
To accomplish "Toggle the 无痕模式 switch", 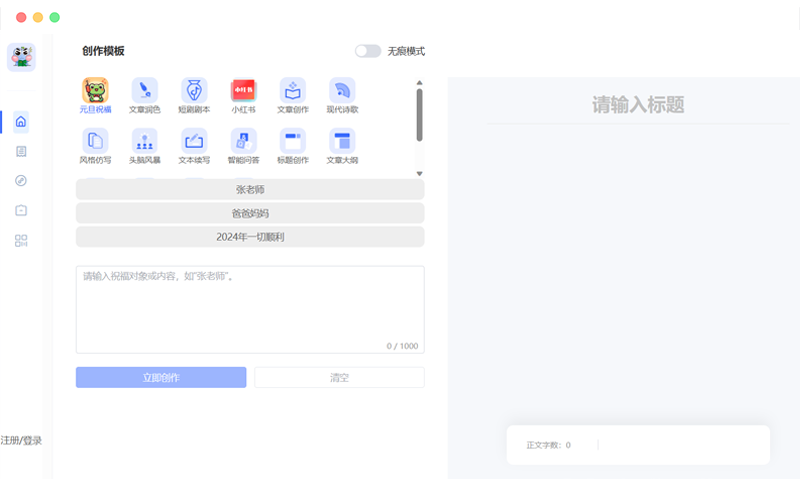I will (368, 51).
